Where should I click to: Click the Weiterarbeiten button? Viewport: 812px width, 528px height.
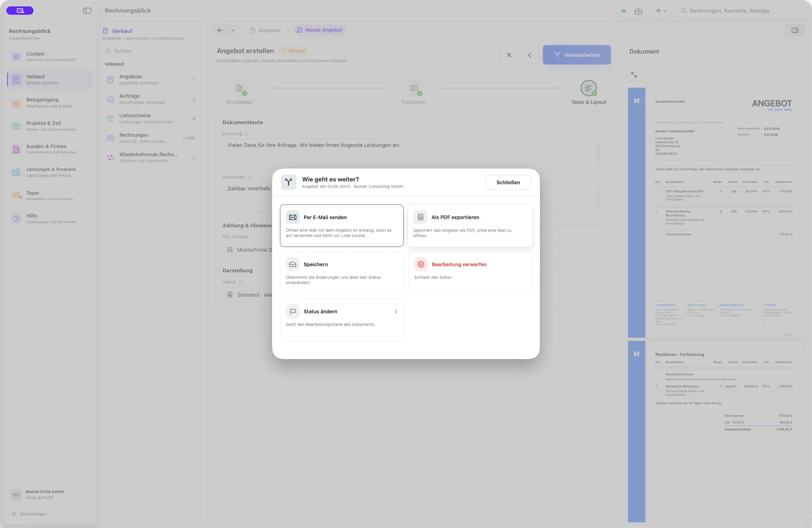coord(577,55)
